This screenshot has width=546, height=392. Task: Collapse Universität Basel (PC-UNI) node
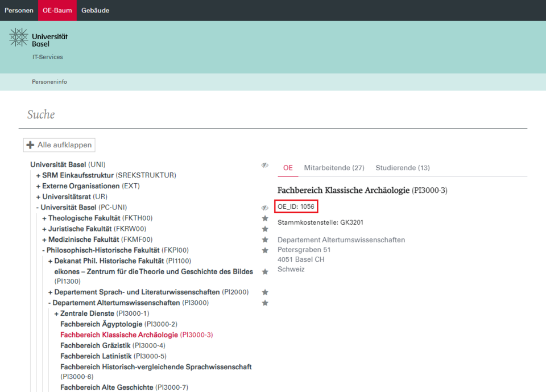click(x=38, y=208)
